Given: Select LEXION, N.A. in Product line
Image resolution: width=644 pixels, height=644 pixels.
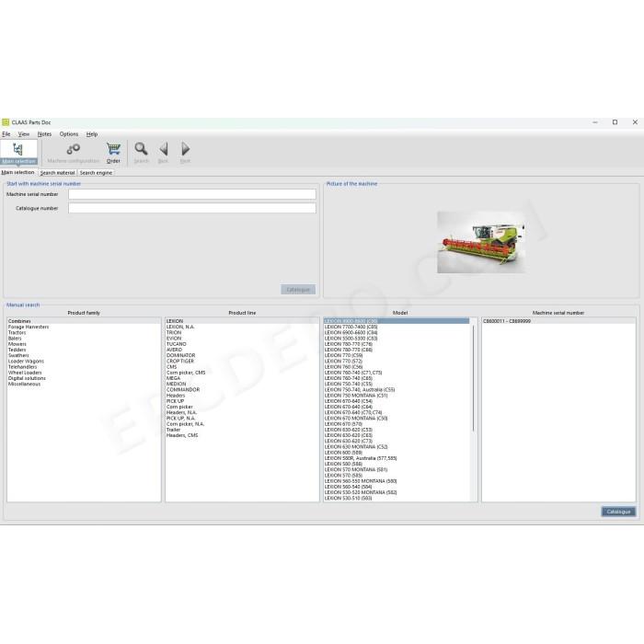Looking at the screenshot, I should click(x=242, y=327).
